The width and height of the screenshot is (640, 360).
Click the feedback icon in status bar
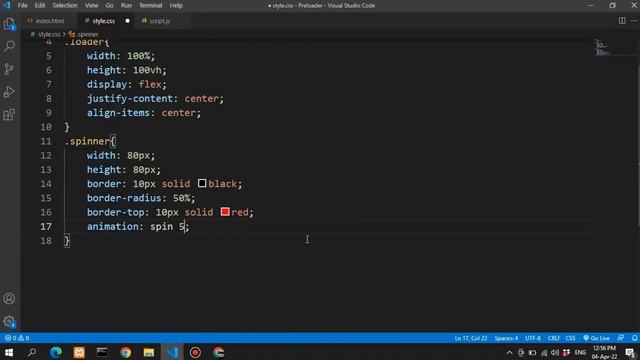tap(620, 338)
